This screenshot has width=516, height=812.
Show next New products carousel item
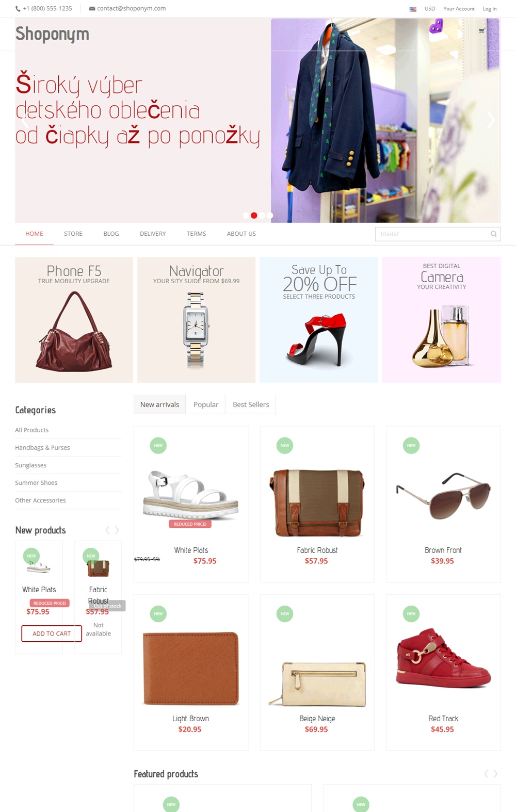coord(117,530)
